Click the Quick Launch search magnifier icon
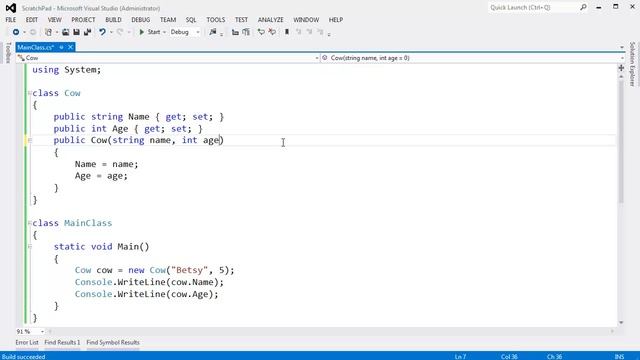Viewport: 640px width, 360px height. [x=583, y=7]
